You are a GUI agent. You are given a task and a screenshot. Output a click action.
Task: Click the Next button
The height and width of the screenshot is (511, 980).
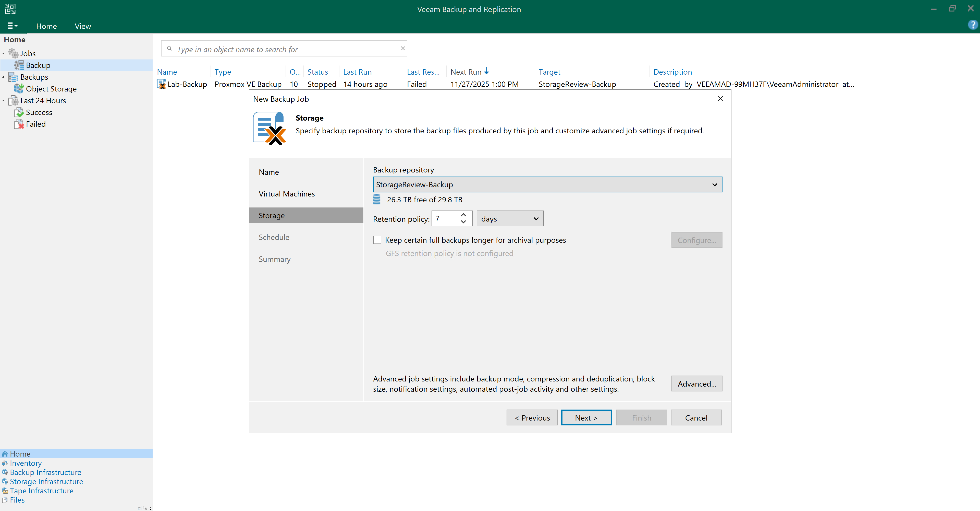[x=586, y=417]
